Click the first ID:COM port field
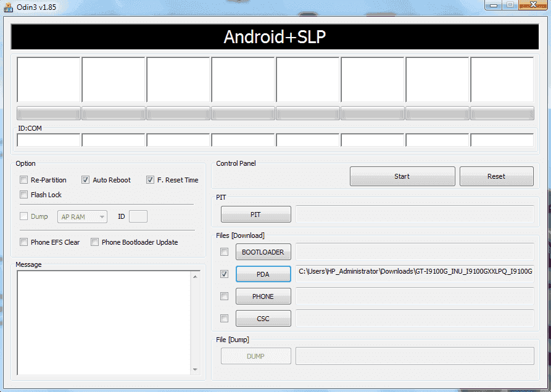Screen dimensions: 551x392 [49, 140]
